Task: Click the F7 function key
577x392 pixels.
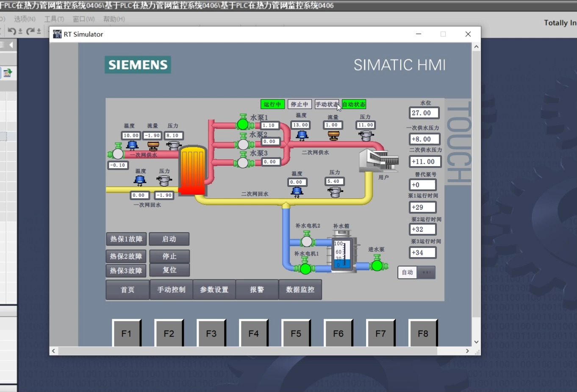Action: click(x=381, y=334)
